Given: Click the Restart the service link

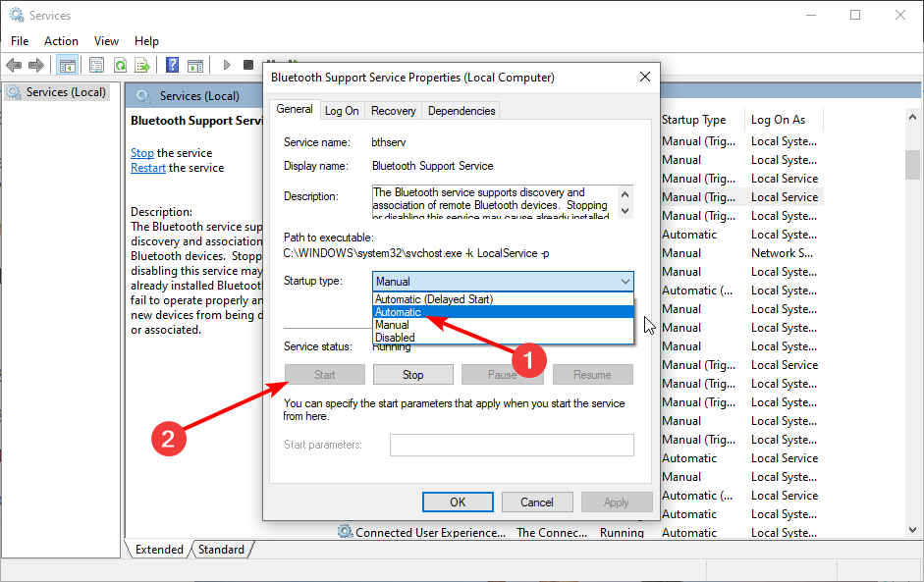Looking at the screenshot, I should tap(148, 167).
